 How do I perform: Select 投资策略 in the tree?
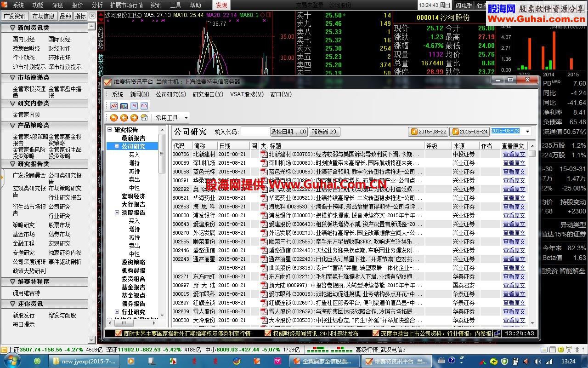(x=133, y=262)
